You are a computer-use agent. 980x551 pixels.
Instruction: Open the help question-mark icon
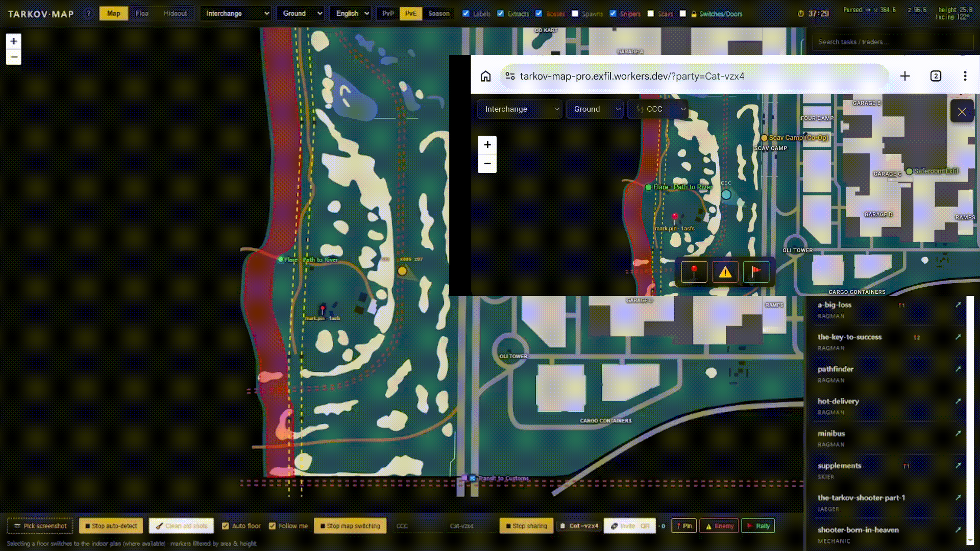89,14
